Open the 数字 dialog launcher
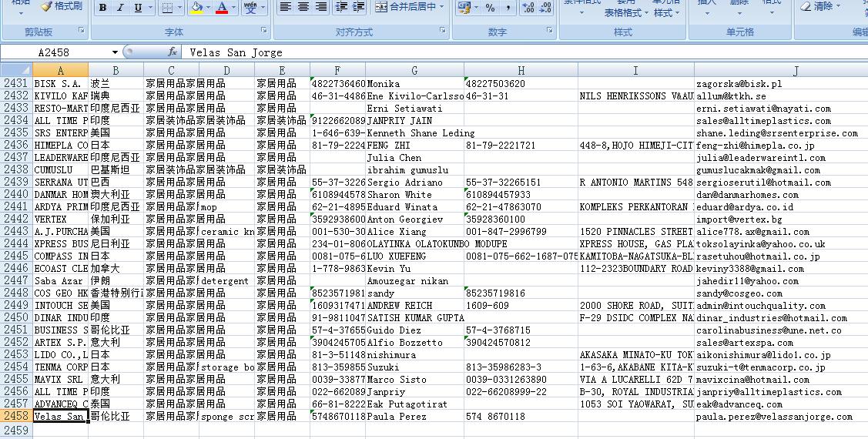The image size is (868, 439). pos(549,30)
